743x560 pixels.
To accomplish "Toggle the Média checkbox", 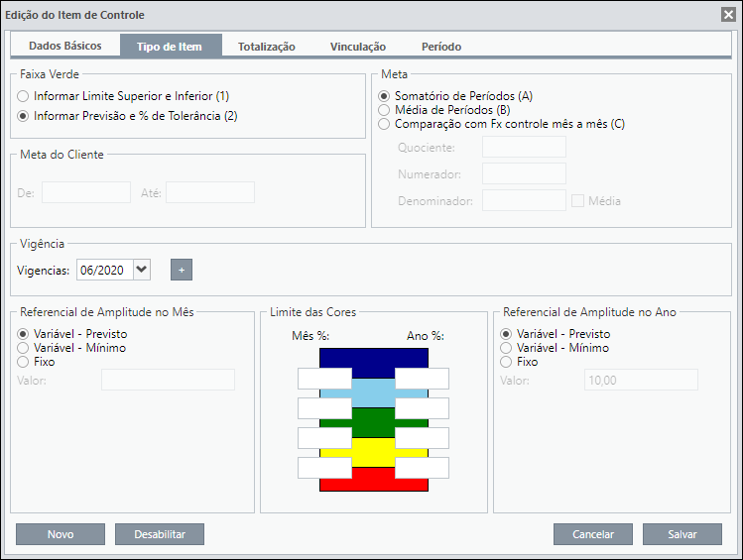I will coord(577,201).
